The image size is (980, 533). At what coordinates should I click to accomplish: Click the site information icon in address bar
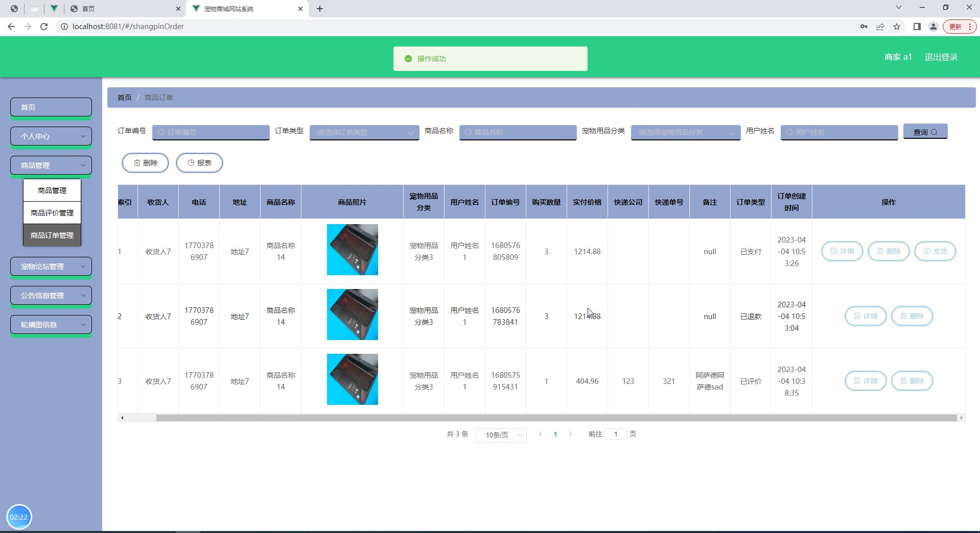pyautogui.click(x=64, y=27)
